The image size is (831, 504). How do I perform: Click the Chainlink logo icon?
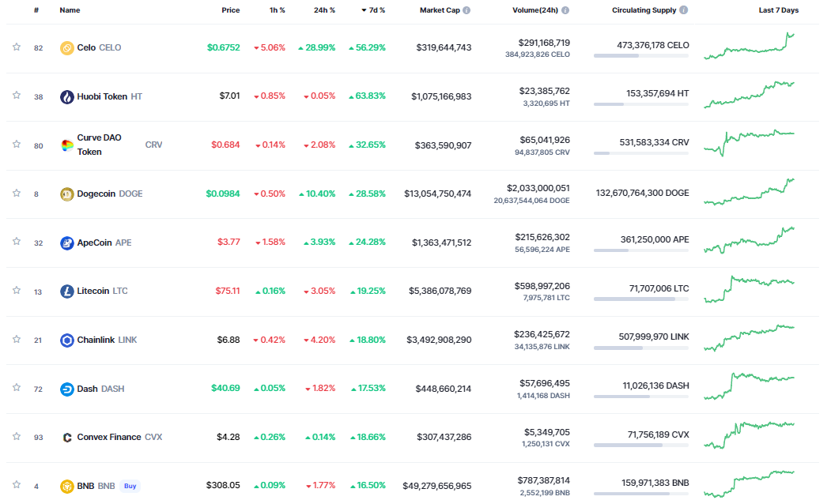pyautogui.click(x=66, y=340)
